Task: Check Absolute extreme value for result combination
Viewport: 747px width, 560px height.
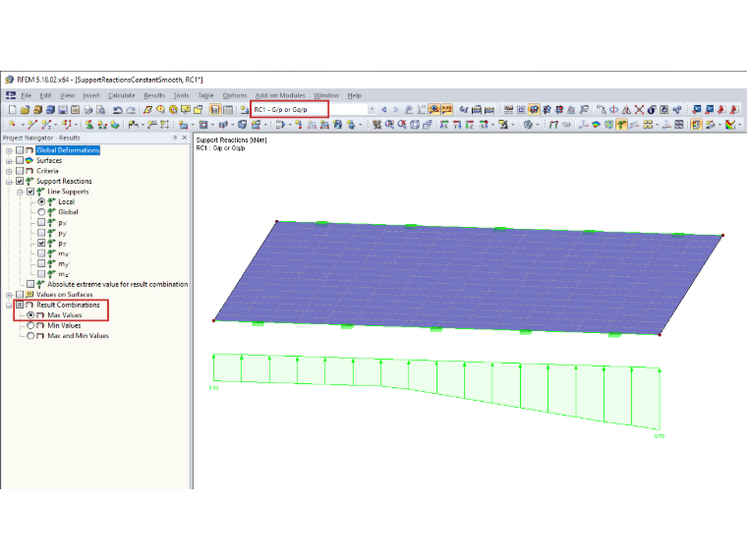Action: tap(30, 284)
